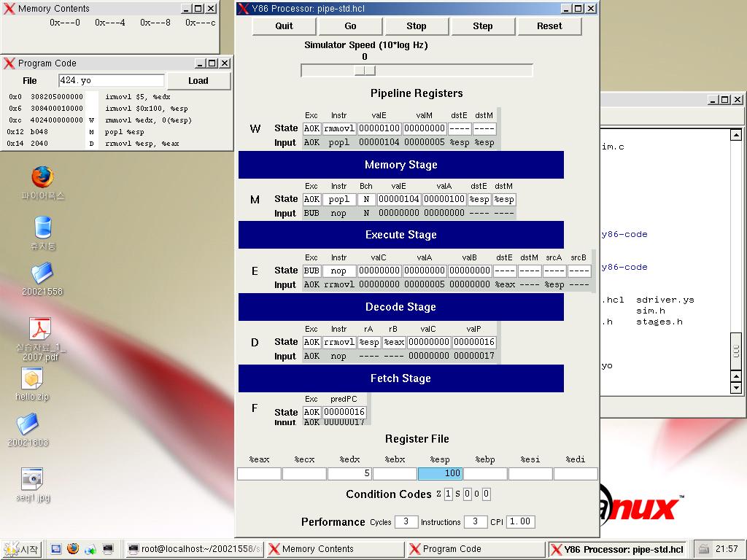747x560 pixels.
Task: Click the S condition code value
Action: point(467,494)
